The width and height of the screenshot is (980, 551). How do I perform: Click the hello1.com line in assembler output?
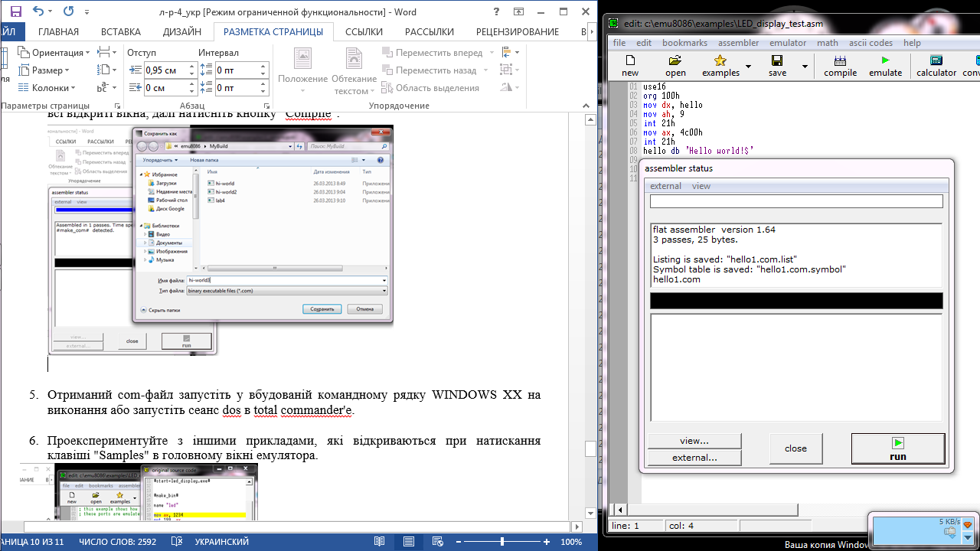point(676,279)
